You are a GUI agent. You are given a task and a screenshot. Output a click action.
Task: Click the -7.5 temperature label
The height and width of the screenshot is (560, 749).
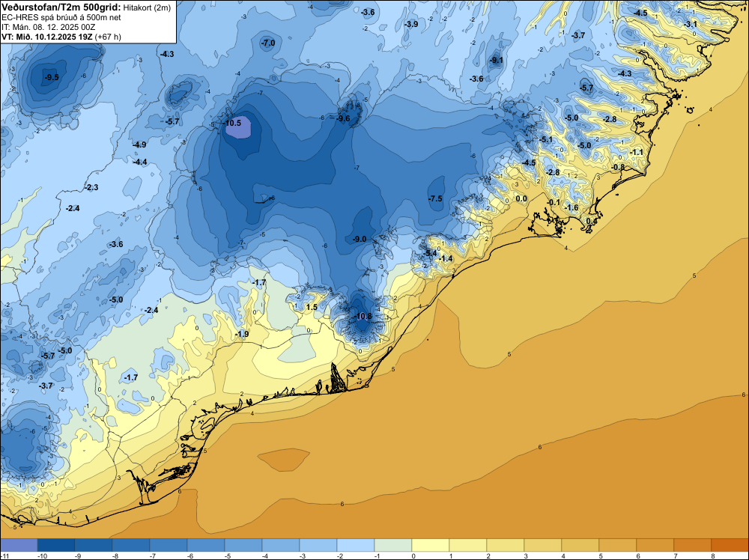pos(435,198)
